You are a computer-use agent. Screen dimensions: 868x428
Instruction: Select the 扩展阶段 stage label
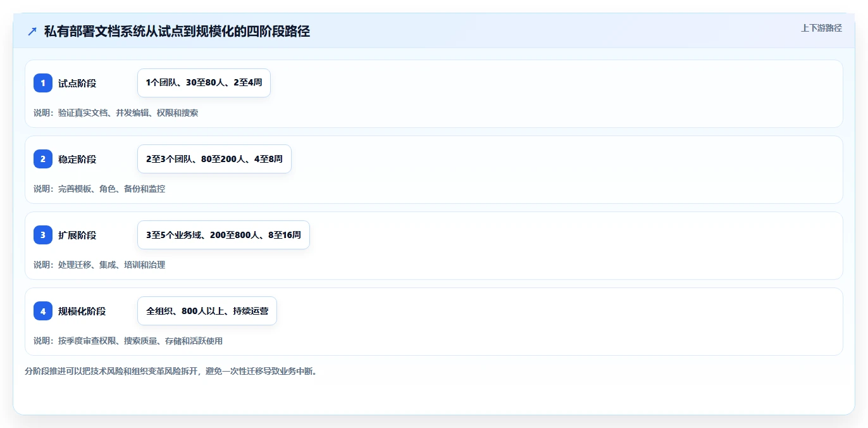pos(77,235)
